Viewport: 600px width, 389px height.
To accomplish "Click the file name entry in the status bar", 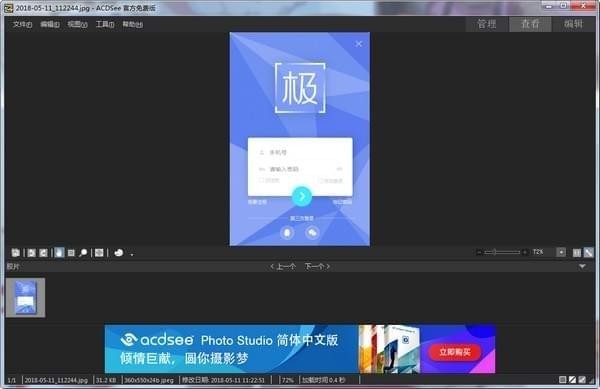I will [x=56, y=380].
